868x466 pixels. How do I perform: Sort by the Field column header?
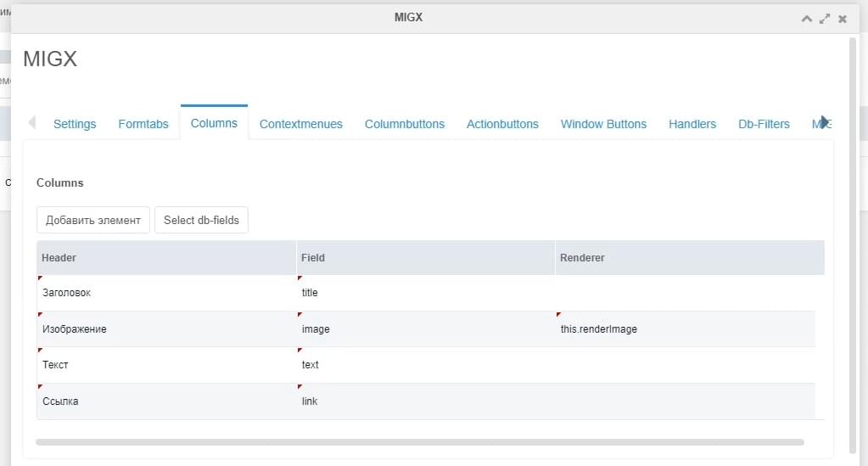click(x=425, y=258)
